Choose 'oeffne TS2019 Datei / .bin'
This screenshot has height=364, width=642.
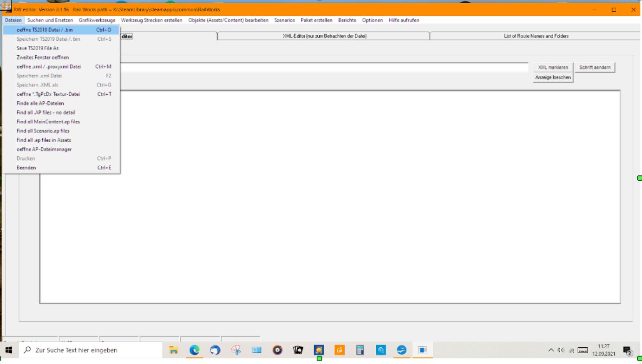coord(62,30)
